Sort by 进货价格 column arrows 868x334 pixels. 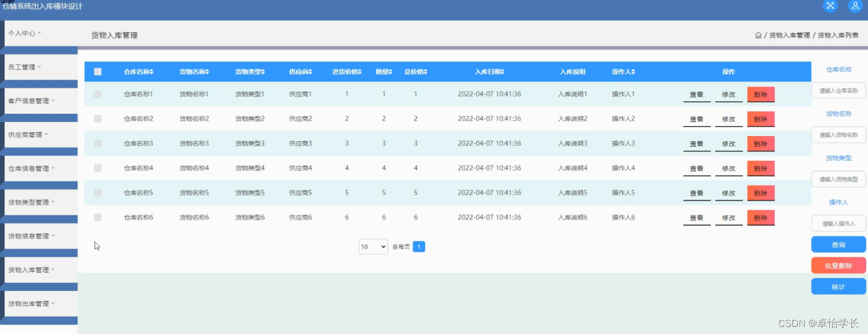coord(360,72)
